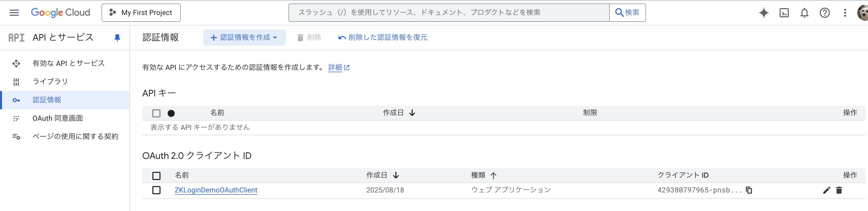Delete ZKLoginDemoOAuthClient with trash icon
Viewport: 868px width, 211px height.
pyautogui.click(x=839, y=190)
